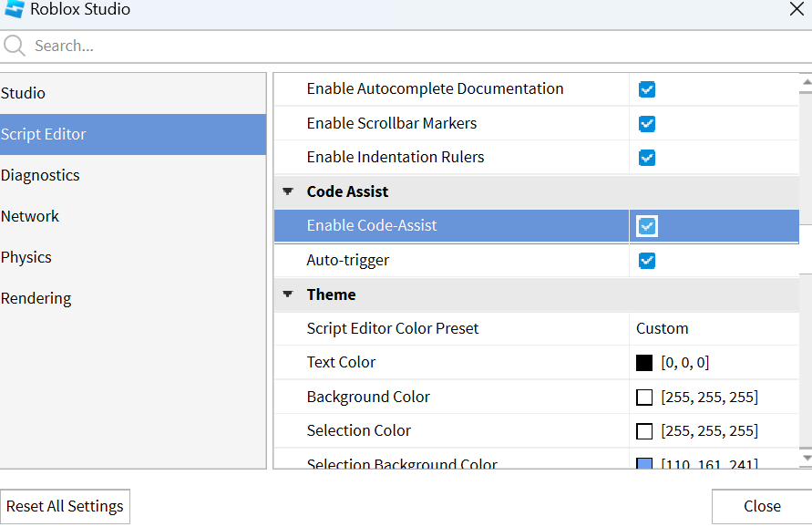Click the Roblox Studio logo icon

point(15,10)
